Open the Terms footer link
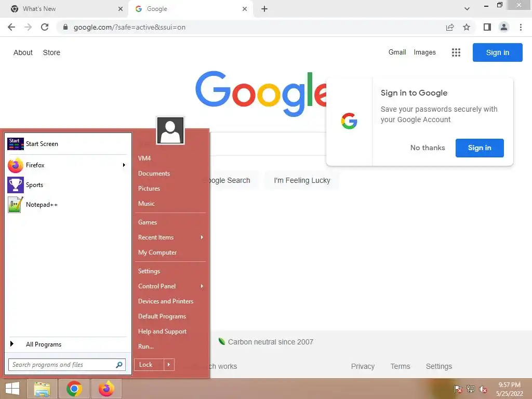This screenshot has width=532, height=399. point(400,366)
